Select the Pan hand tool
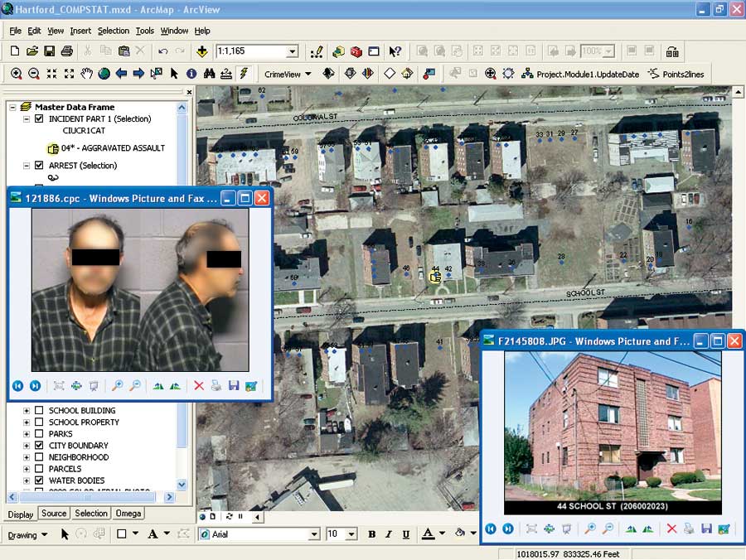 point(87,74)
